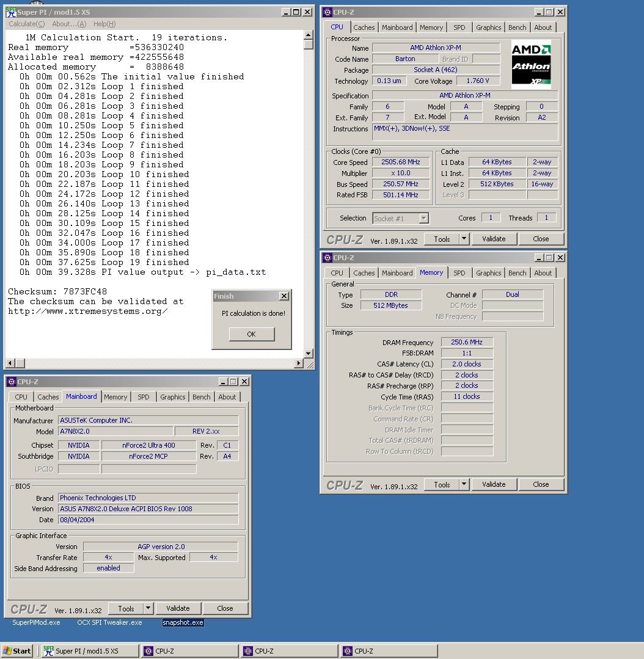This screenshot has height=659, width=644.
Task: Click the Loop 19 finished line
Action: [x=104, y=262]
